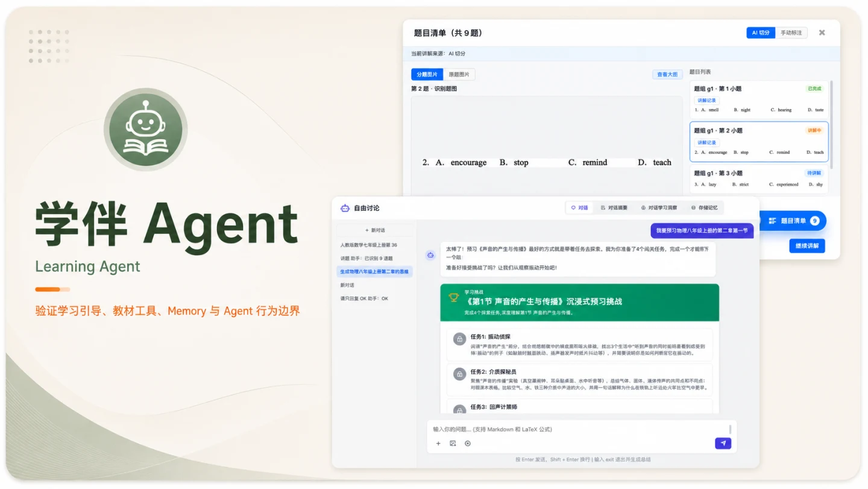Click the 第 2 题 · 识别题图 label
The image size is (868, 489).
click(434, 89)
